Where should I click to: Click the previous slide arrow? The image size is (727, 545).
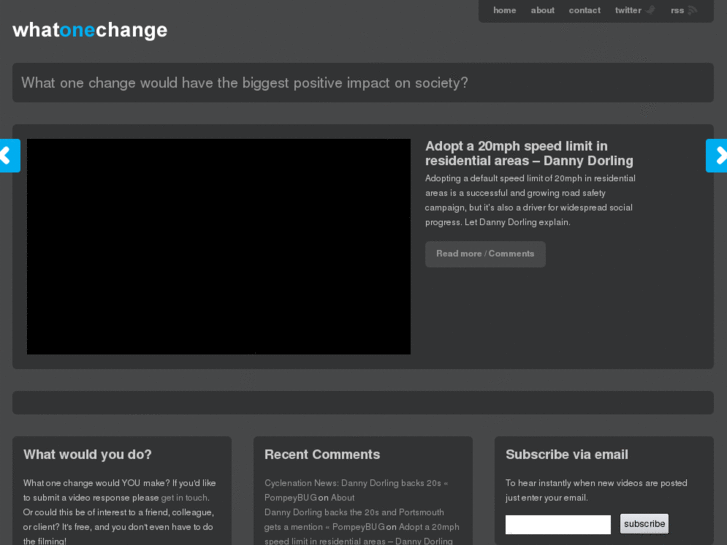coord(9,155)
